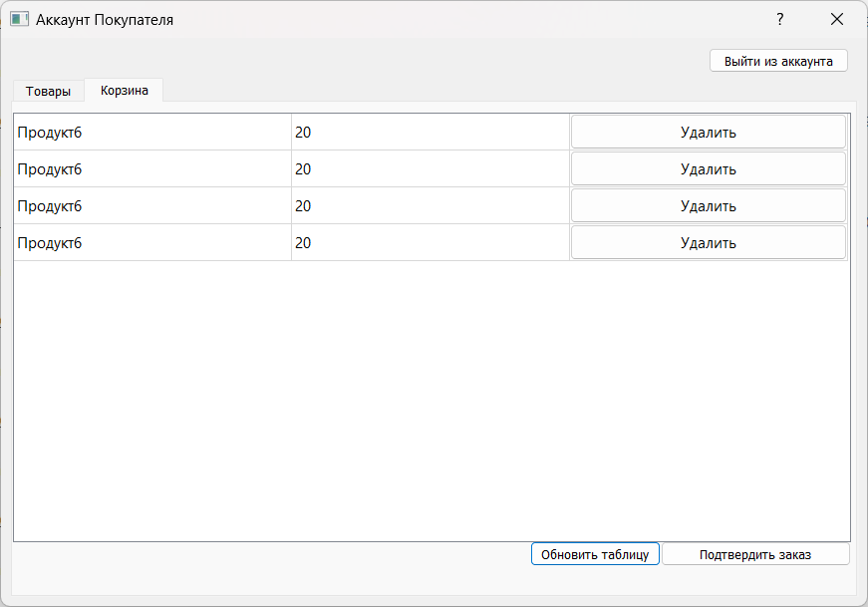The width and height of the screenshot is (868, 607).
Task: Click the quantity 20 in first row
Action: [431, 132]
